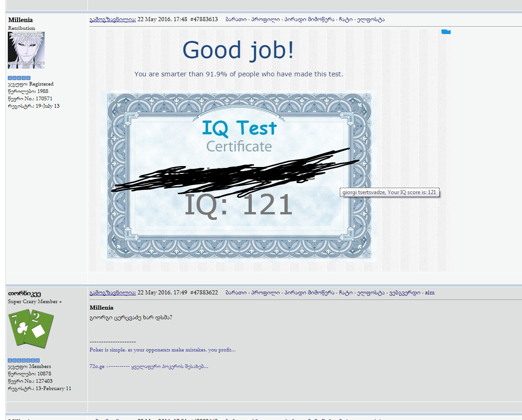Click გამოგზავნილია link on the 17:48 post
Image resolution: width=522 pixels, height=420 pixels.
112,19
